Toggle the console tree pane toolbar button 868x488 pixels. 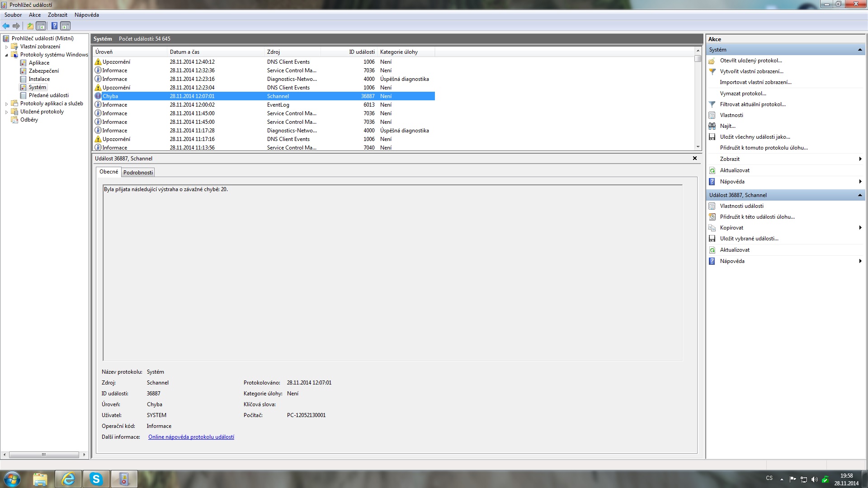[41, 26]
